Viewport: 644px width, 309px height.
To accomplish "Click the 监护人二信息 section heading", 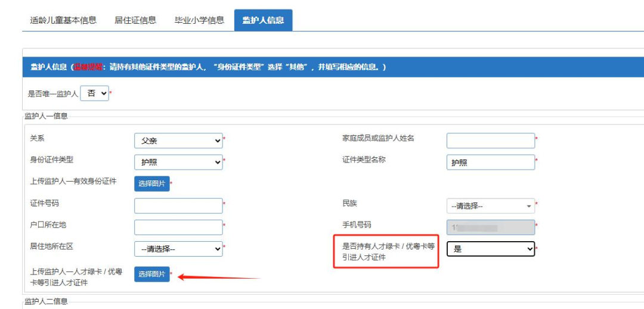I will tap(46, 302).
